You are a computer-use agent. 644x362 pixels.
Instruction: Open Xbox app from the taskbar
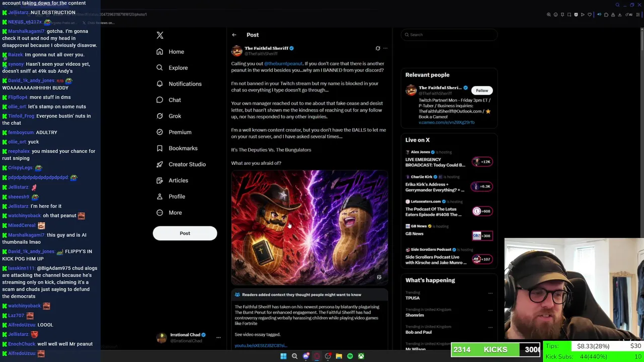[361, 356]
